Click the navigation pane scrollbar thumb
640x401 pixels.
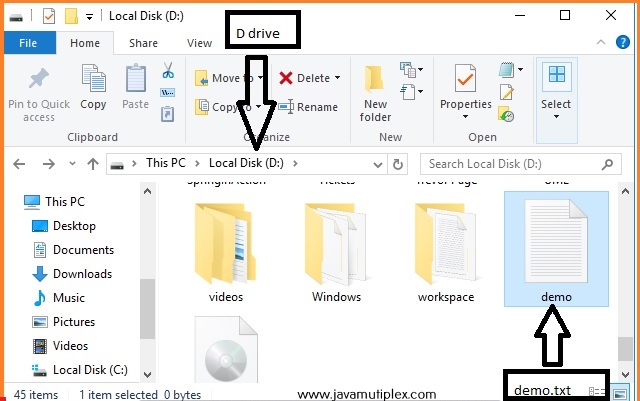[147, 309]
